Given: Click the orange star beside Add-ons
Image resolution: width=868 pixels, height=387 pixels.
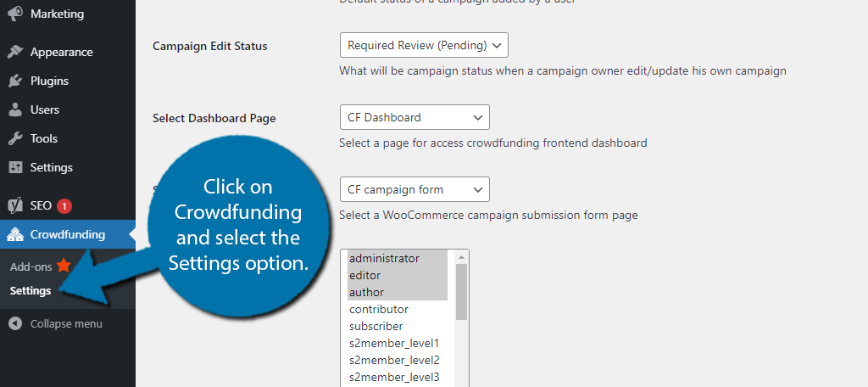Looking at the screenshot, I should [64, 266].
